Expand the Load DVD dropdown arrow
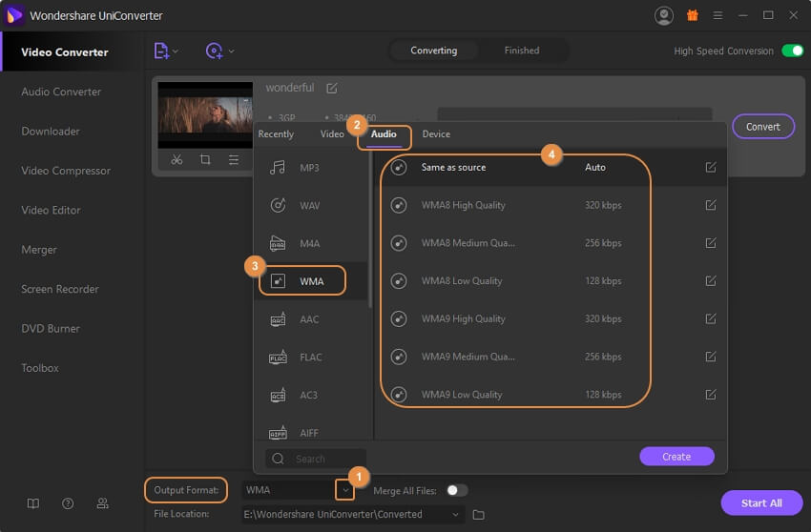The height and width of the screenshot is (532, 811). click(x=231, y=51)
